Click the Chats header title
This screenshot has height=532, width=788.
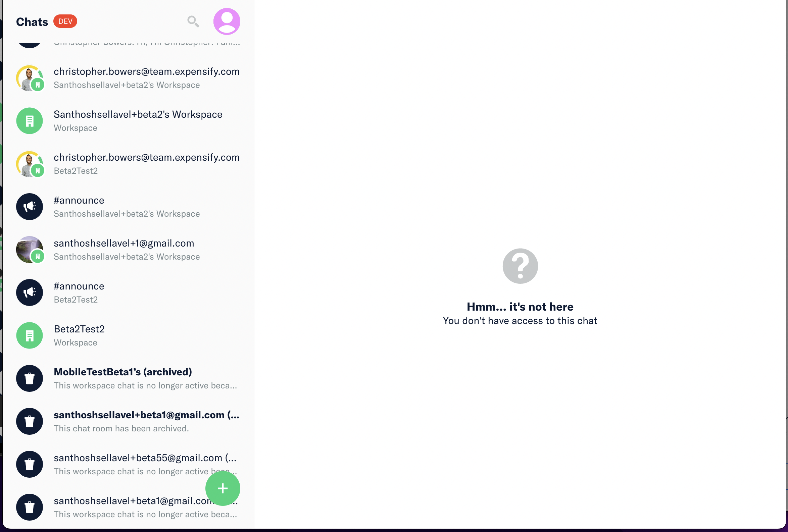tap(32, 22)
